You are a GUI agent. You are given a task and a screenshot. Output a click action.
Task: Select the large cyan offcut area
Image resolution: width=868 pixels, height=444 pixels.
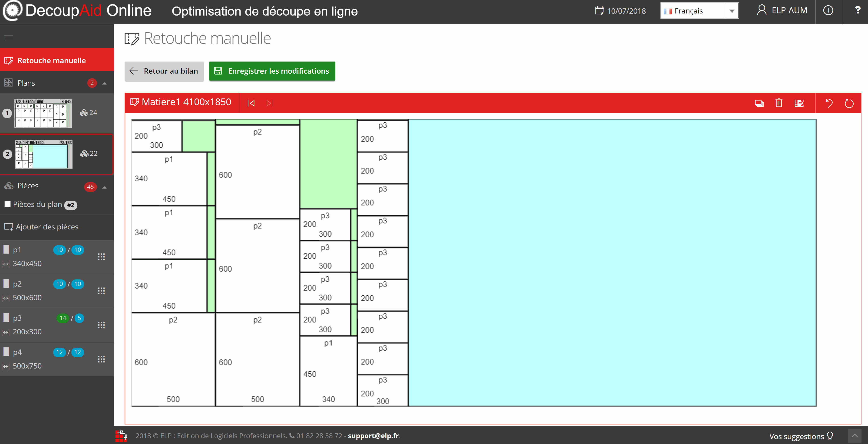click(612, 263)
